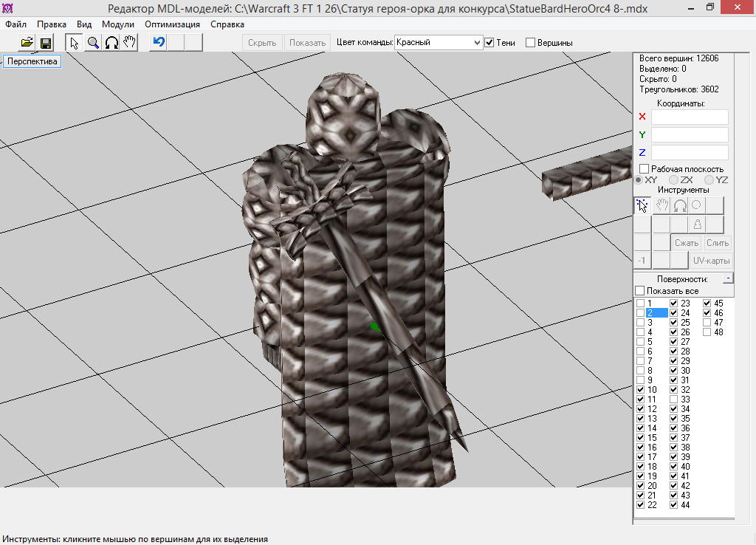
Task: Collapse the Поверхности panel with minus button
Action: point(727,278)
